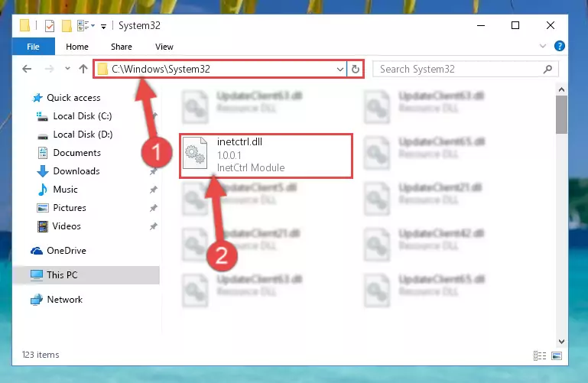
Task: Switch to the View ribbon tab
Action: [x=164, y=47]
